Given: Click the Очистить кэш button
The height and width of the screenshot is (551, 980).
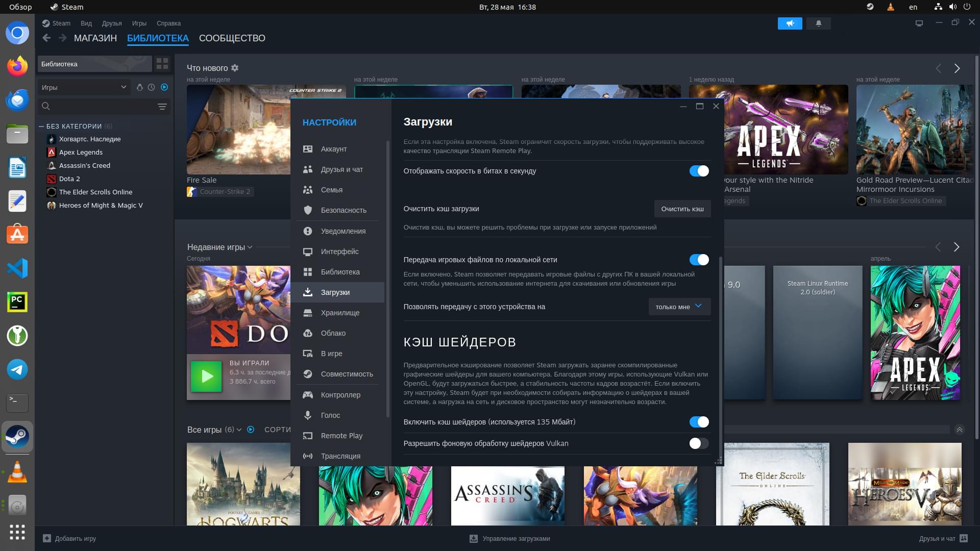Looking at the screenshot, I should pos(682,209).
